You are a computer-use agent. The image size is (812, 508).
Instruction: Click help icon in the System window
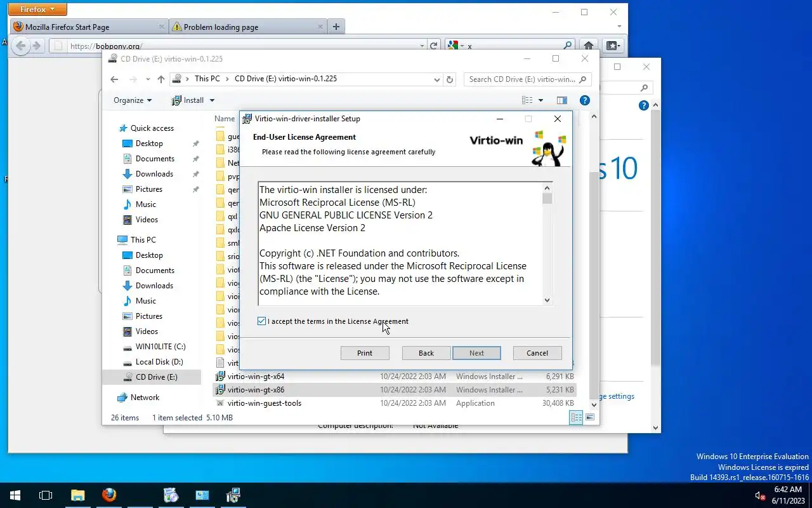tap(644, 105)
